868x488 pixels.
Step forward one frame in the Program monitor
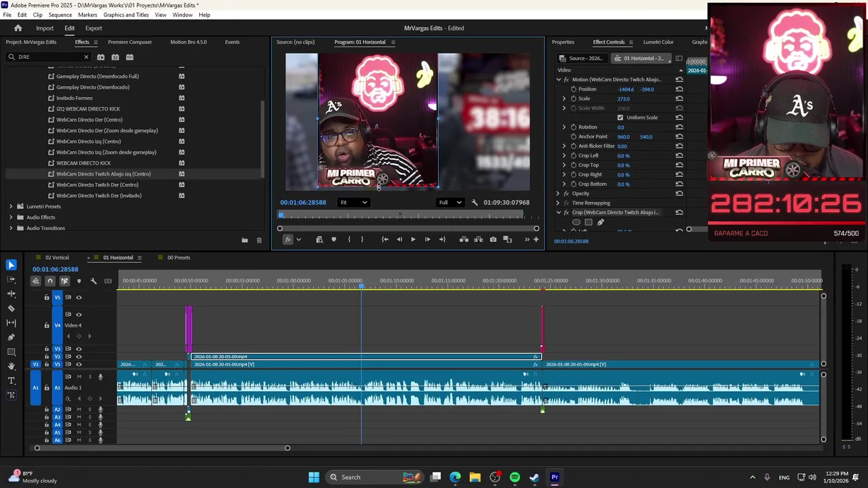[427, 239]
